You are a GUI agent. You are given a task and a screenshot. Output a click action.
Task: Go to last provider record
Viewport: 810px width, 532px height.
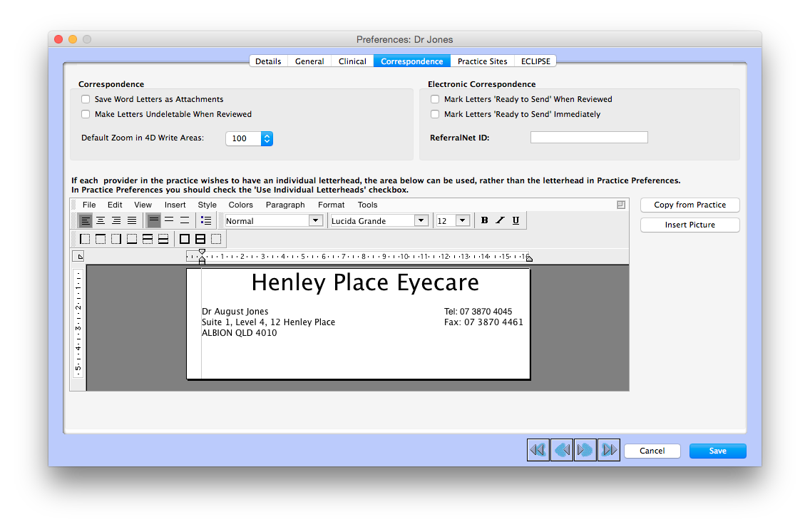(x=608, y=451)
